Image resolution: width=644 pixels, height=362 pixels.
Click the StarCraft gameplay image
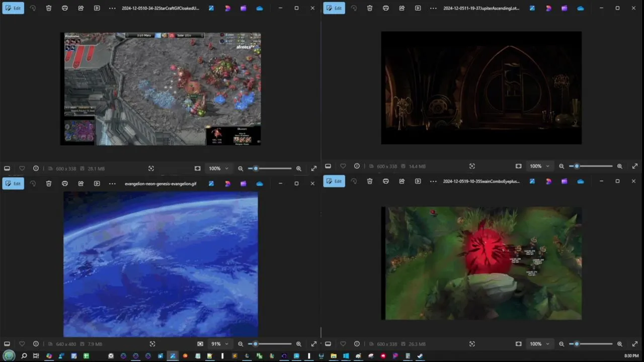click(x=160, y=88)
